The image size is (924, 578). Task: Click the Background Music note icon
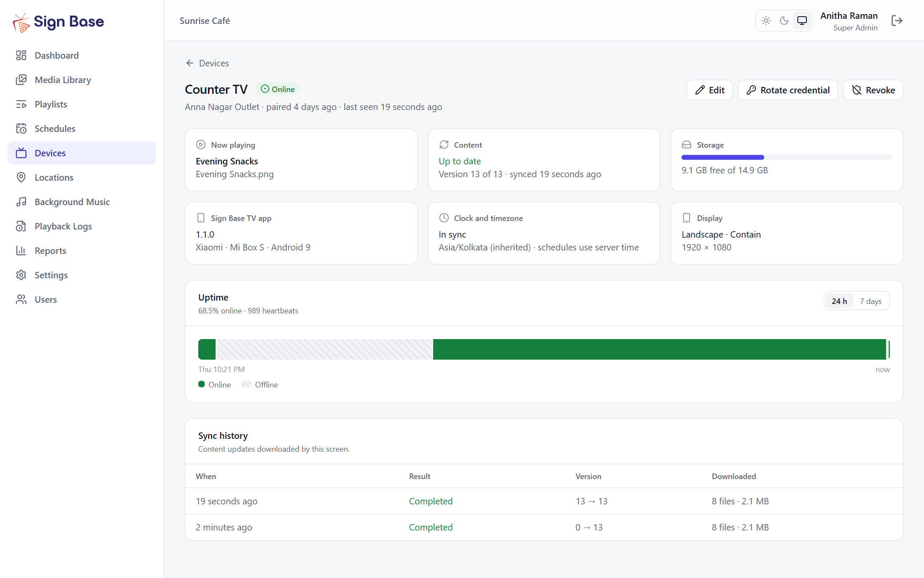21,202
